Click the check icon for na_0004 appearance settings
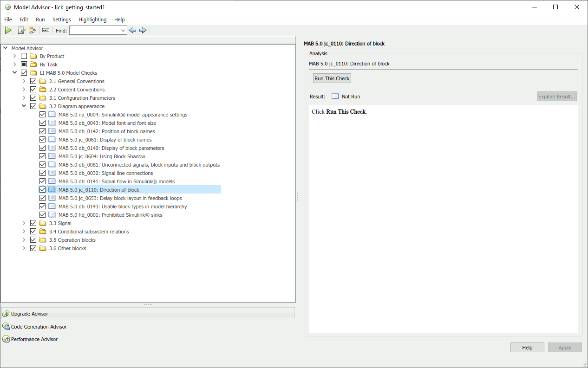Screen dimensions: 588x368 point(52,115)
